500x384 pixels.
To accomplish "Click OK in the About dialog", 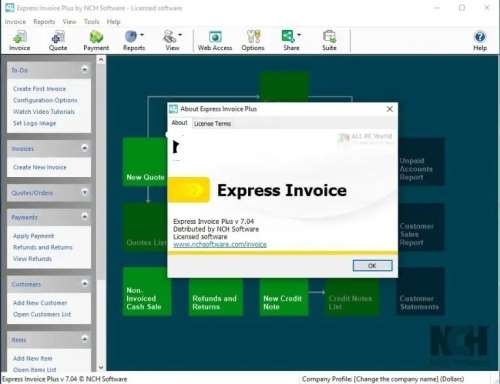I will pyautogui.click(x=372, y=266).
